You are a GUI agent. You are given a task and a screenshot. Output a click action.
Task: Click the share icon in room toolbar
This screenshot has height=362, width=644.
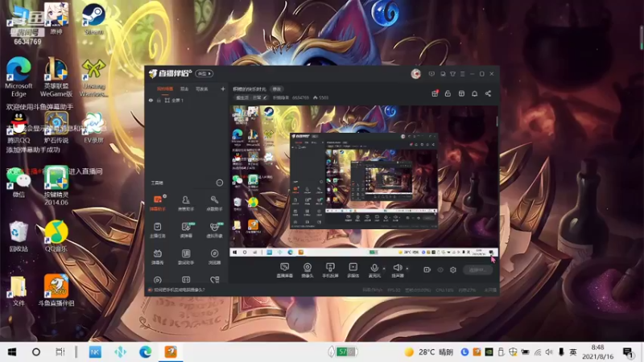(488, 93)
